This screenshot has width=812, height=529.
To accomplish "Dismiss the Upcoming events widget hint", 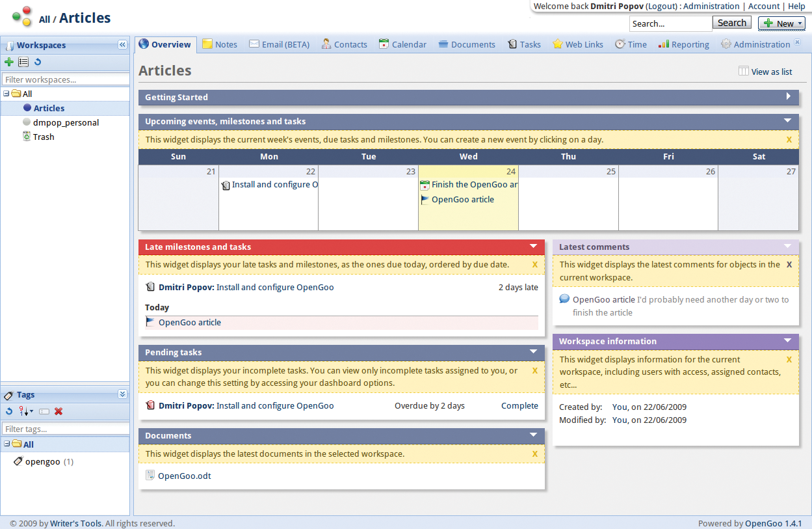I will 789,139.
